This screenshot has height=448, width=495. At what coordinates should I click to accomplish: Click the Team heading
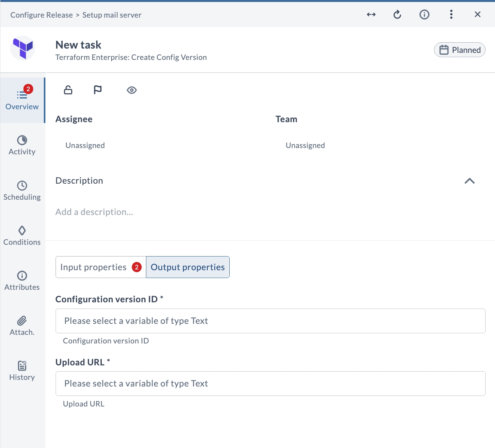point(286,119)
